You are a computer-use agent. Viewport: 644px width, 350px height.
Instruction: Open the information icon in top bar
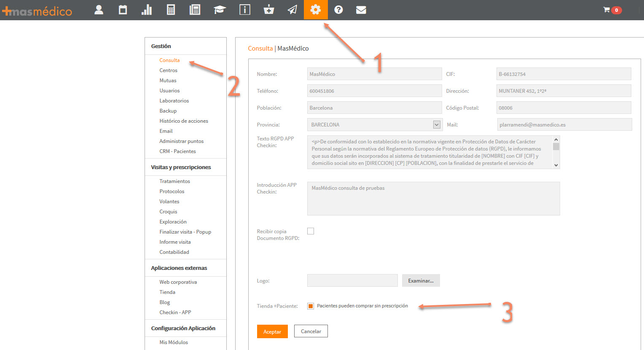[245, 10]
